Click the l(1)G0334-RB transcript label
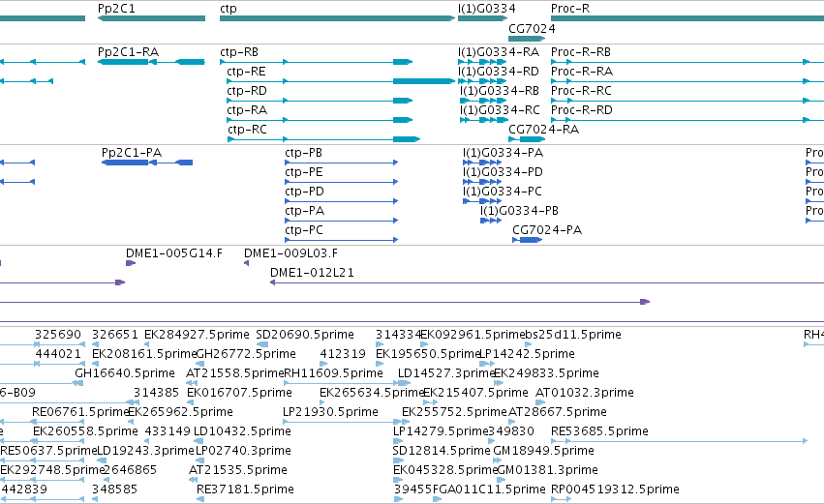The width and height of the screenshot is (824, 504). coord(500,91)
